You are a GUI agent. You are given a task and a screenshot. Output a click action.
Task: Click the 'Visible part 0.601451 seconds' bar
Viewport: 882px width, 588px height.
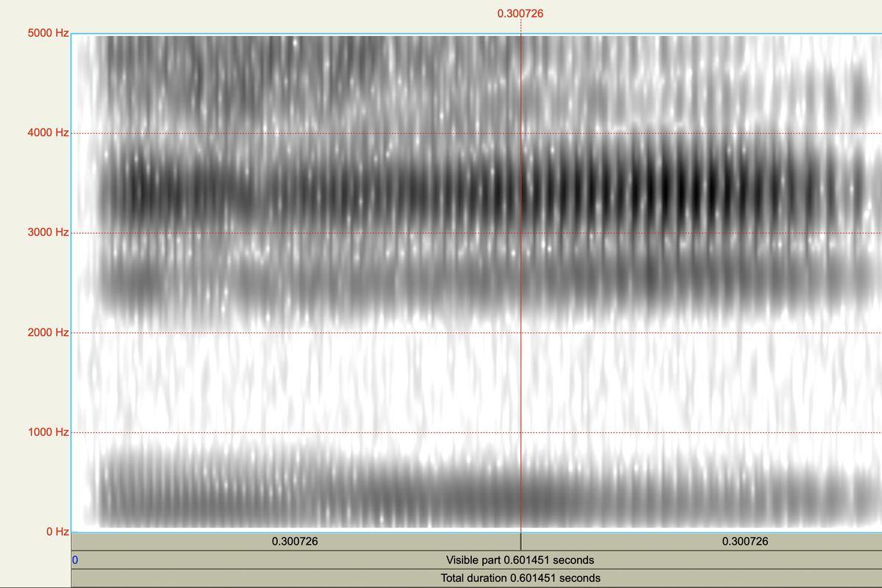coord(477,560)
